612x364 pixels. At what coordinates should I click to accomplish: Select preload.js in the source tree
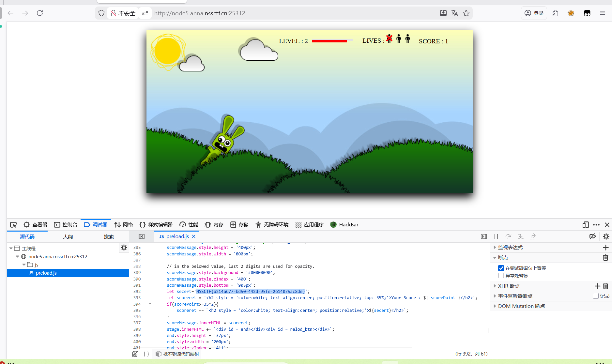(x=46, y=273)
